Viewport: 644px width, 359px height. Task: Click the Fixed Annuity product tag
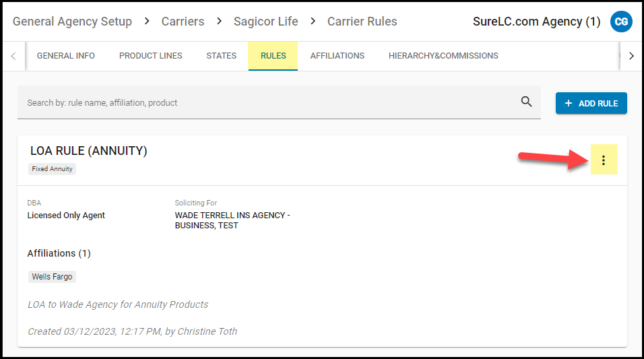point(52,169)
